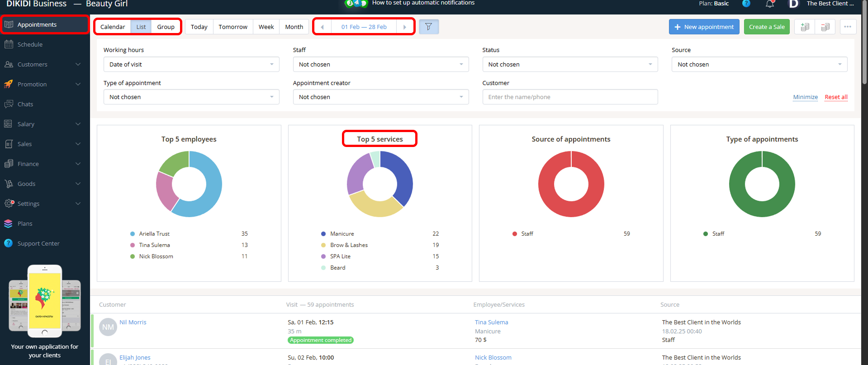The width and height of the screenshot is (868, 365).
Task: Click the Reset all link
Action: pyautogui.click(x=836, y=97)
